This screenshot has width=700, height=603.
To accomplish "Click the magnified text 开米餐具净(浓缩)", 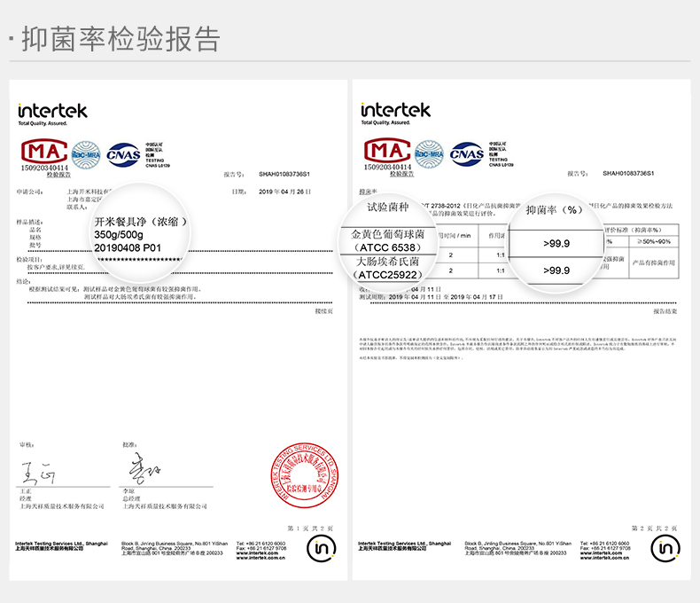I will (x=141, y=222).
